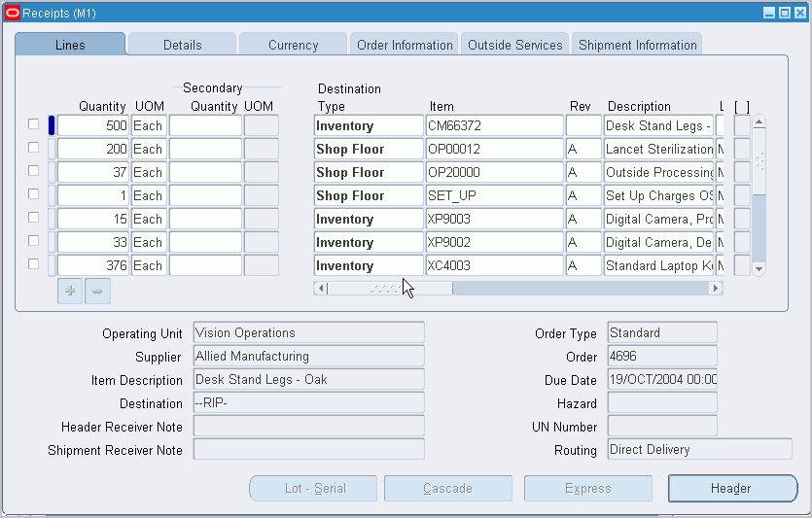Close the Receipts (M1) window
Image resolution: width=812 pixels, height=518 pixels.
800,13
